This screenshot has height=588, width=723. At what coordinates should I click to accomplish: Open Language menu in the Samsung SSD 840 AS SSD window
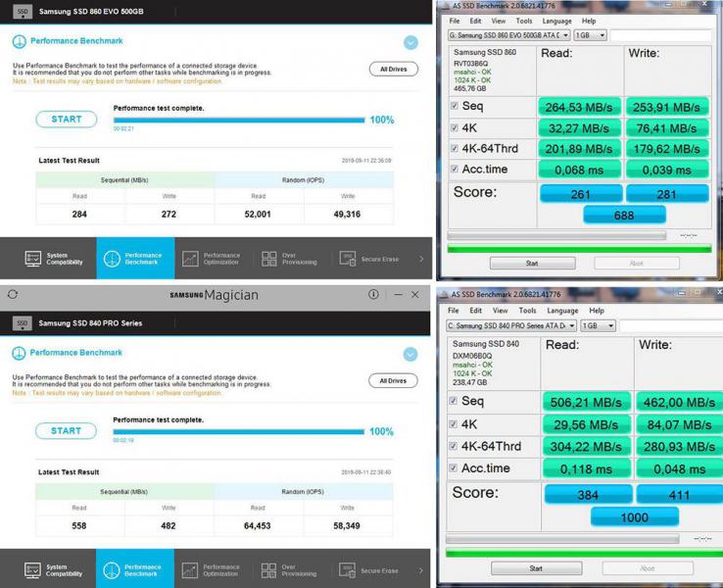[561, 311]
